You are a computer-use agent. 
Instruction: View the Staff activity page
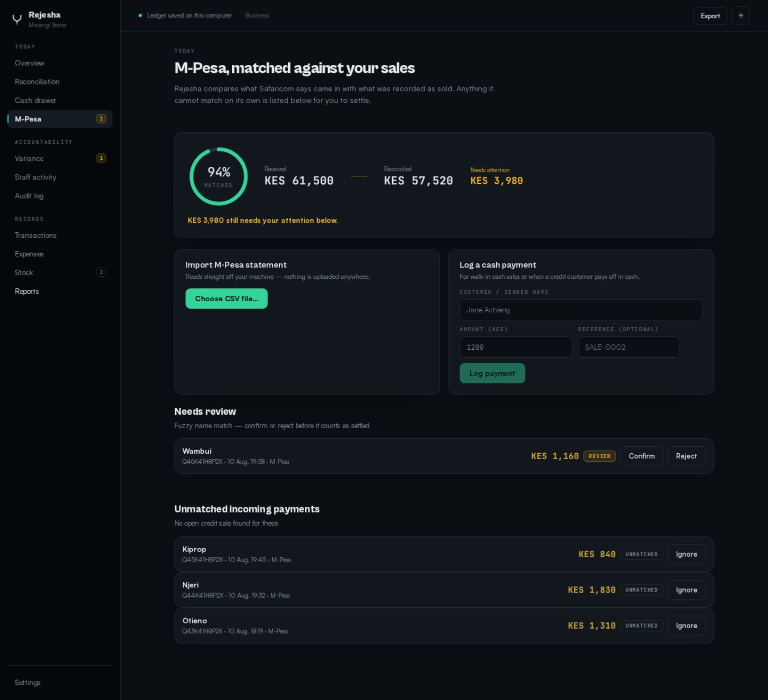tap(60, 177)
